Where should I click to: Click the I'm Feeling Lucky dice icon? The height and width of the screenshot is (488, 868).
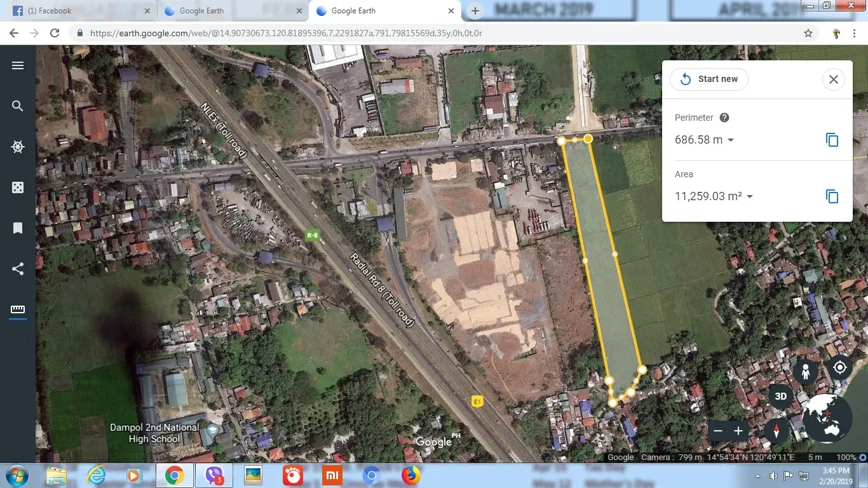click(x=18, y=187)
